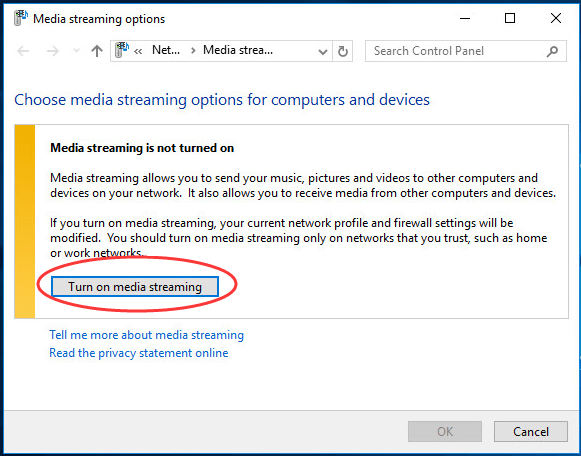Minimize the Media streaming options window

(465, 18)
